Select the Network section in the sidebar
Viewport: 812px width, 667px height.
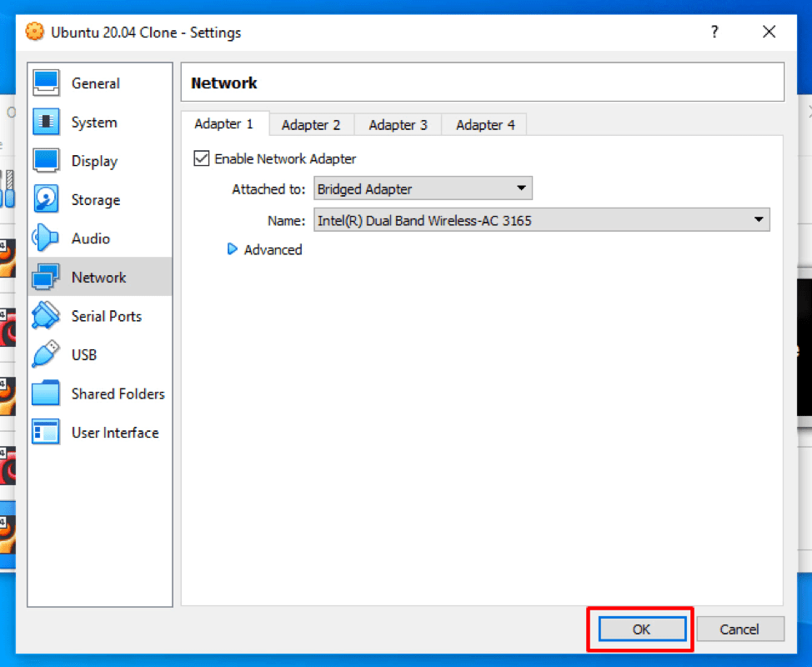(x=98, y=277)
